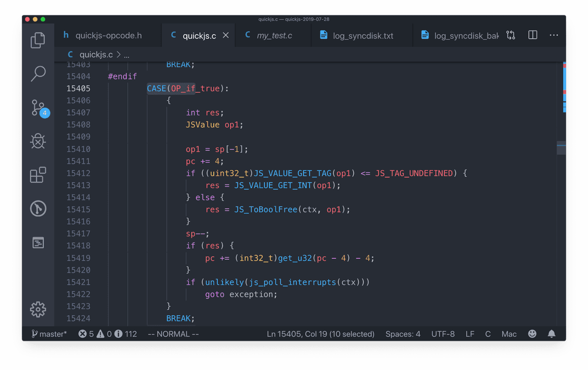
Task: Click the master branch indicator
Action: [x=49, y=334]
